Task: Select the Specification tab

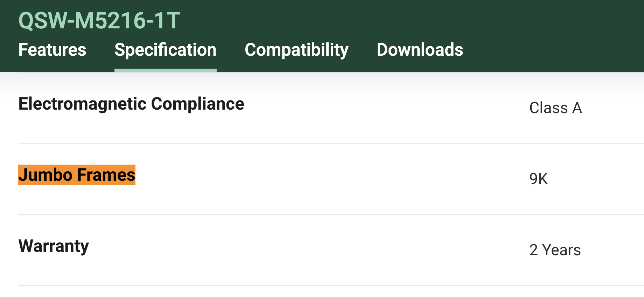Action: [165, 50]
